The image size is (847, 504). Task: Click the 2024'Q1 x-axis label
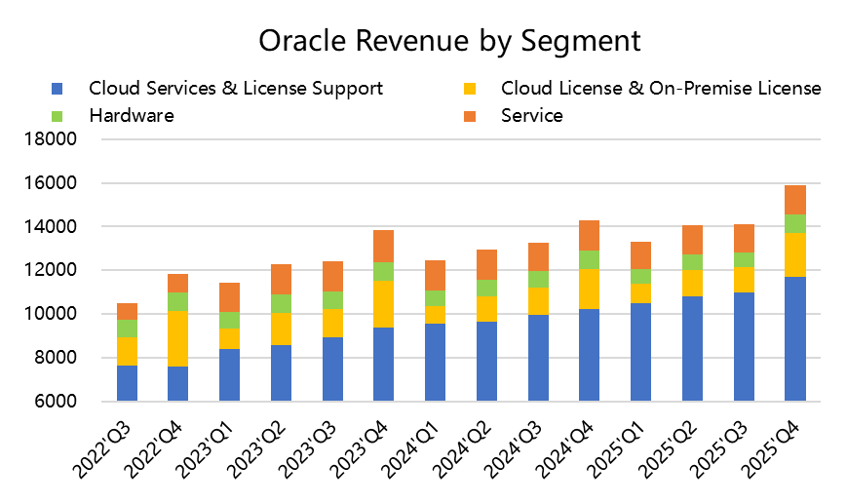click(x=411, y=450)
